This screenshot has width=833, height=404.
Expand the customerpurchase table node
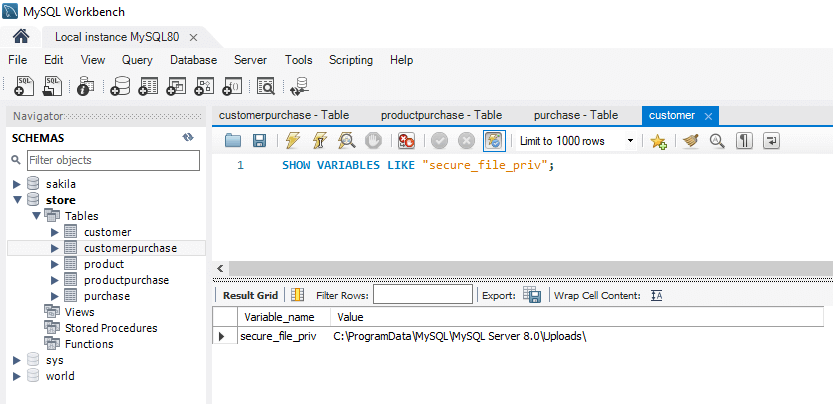pyautogui.click(x=54, y=248)
